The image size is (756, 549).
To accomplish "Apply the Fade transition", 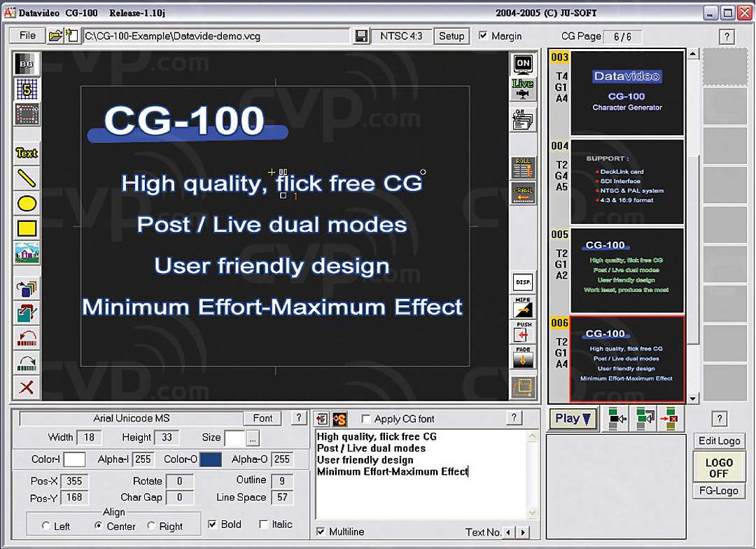I will tap(524, 359).
